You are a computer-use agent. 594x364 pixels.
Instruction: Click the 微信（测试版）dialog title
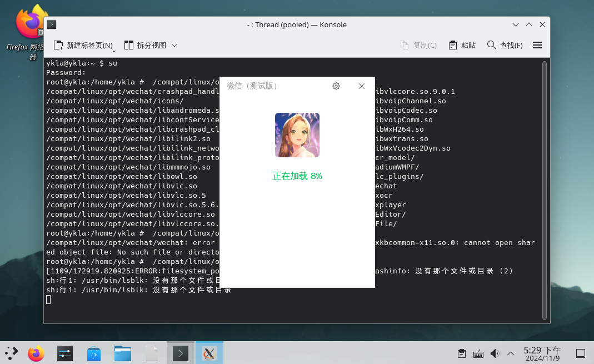pyautogui.click(x=252, y=86)
